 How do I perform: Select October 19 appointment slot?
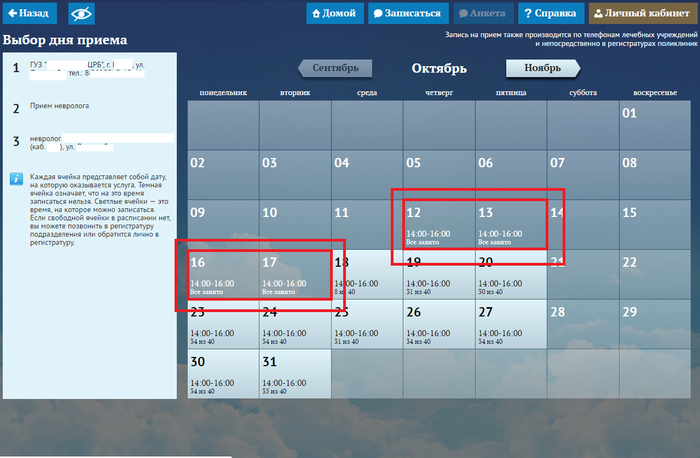tap(438, 274)
